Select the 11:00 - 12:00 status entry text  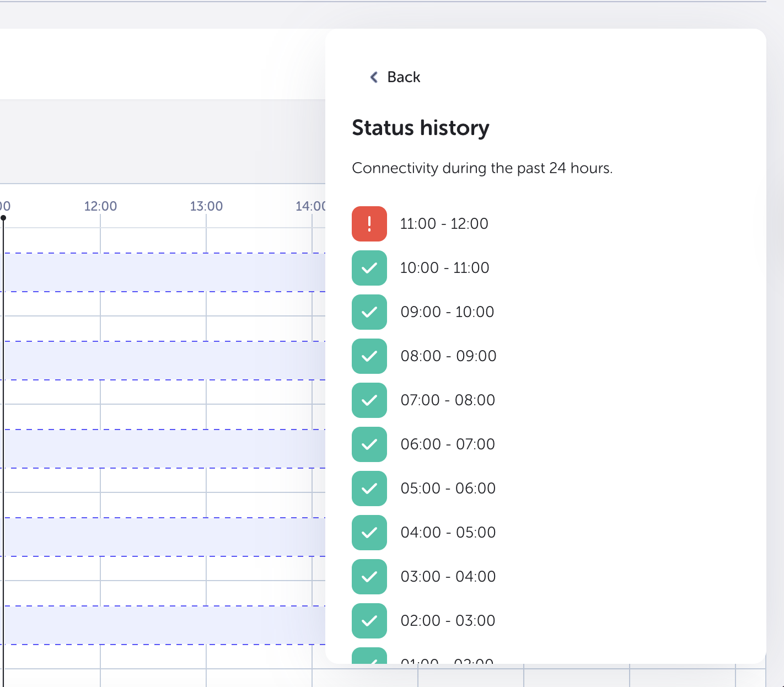click(444, 224)
